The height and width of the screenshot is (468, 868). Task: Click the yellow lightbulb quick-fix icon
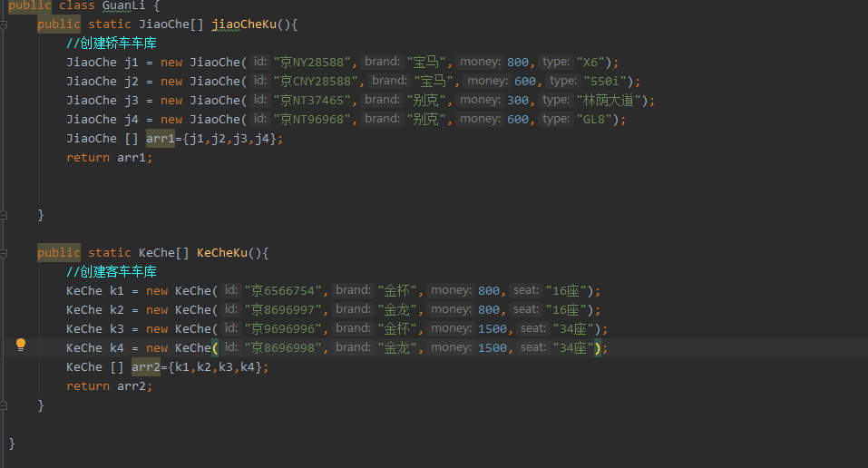click(x=21, y=345)
